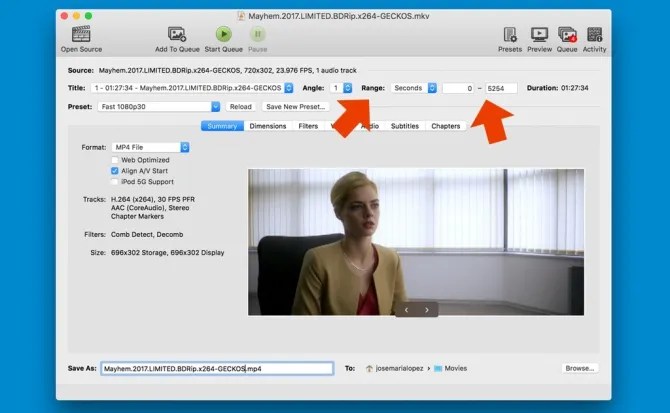This screenshot has width=670, height=413.
Task: Uncheck Align A/V Start checkbox
Action: click(115, 171)
